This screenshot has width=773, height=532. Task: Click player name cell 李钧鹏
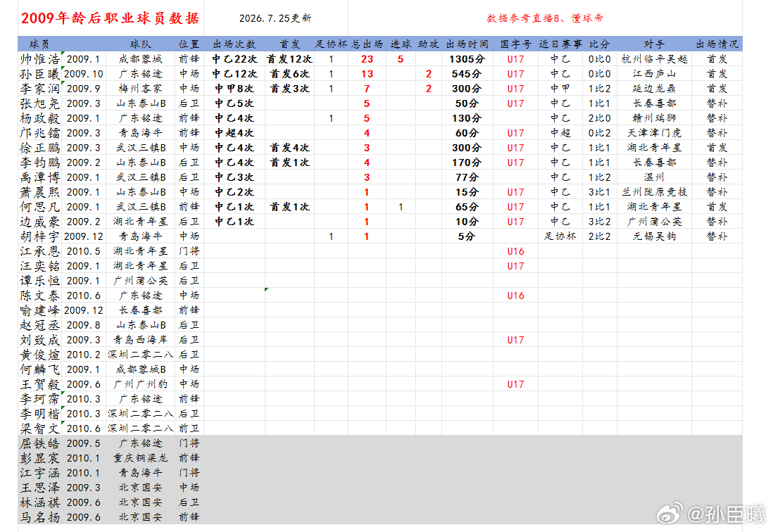coord(40,163)
